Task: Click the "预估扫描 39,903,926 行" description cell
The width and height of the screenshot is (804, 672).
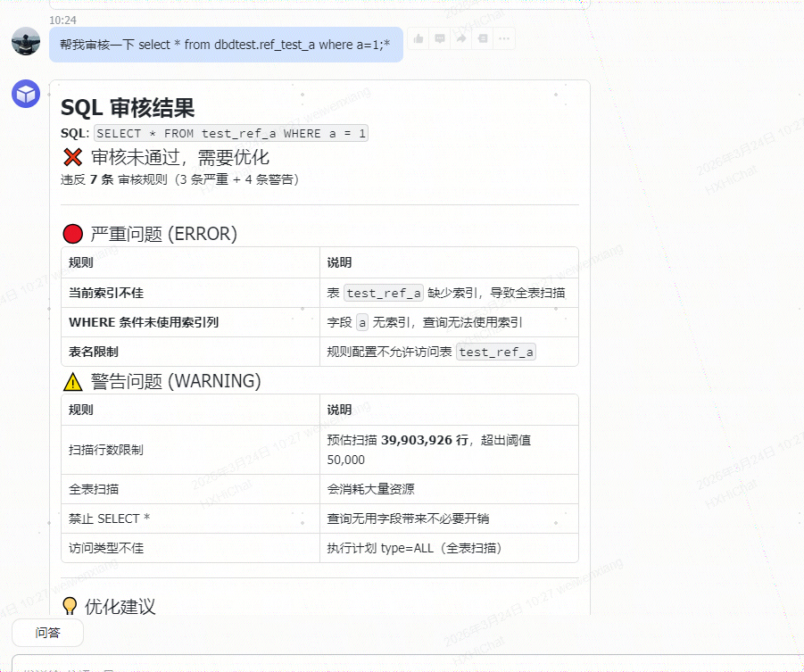Action: point(449,450)
